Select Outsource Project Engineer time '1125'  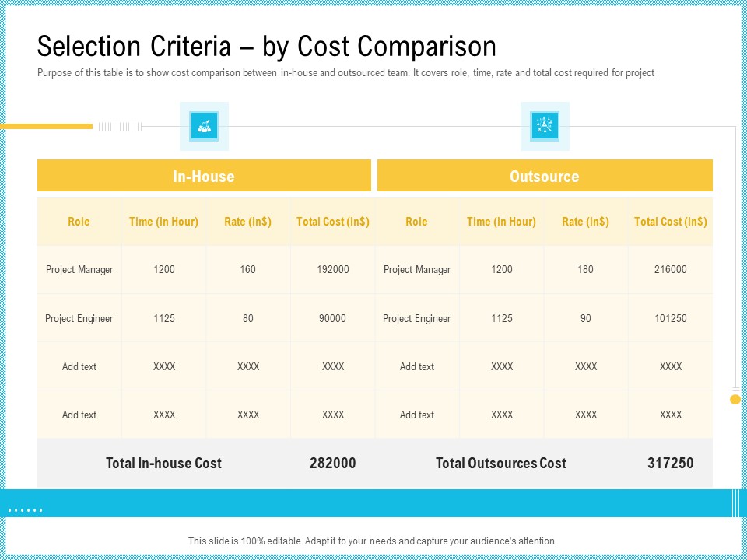click(502, 319)
